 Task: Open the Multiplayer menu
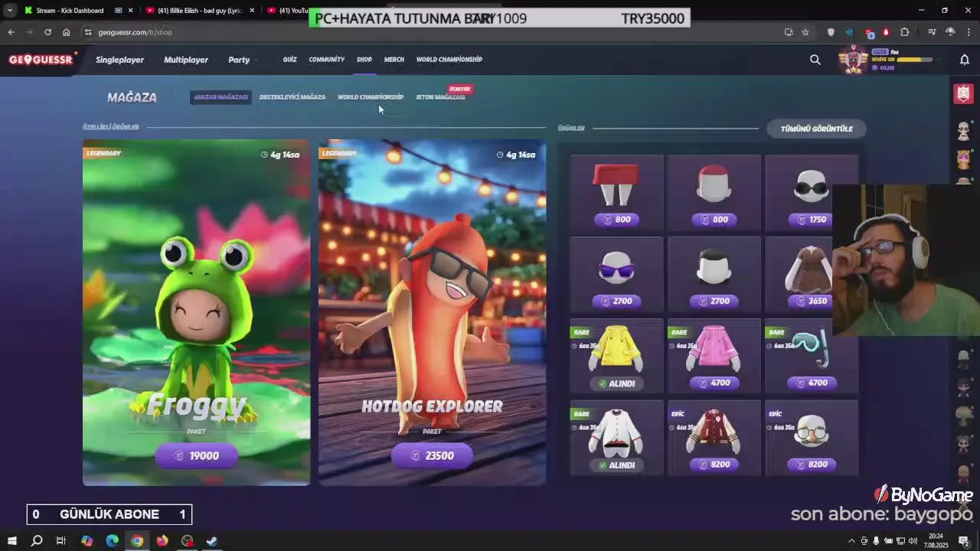(186, 60)
